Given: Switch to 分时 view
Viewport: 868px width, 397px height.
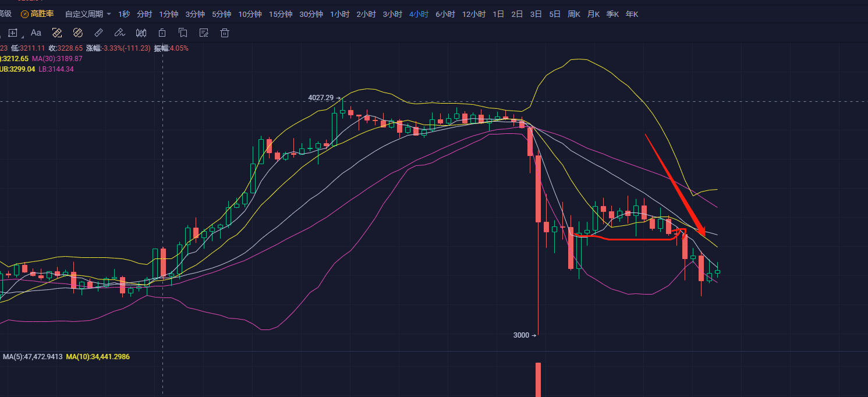Looking at the screenshot, I should click(x=144, y=14).
